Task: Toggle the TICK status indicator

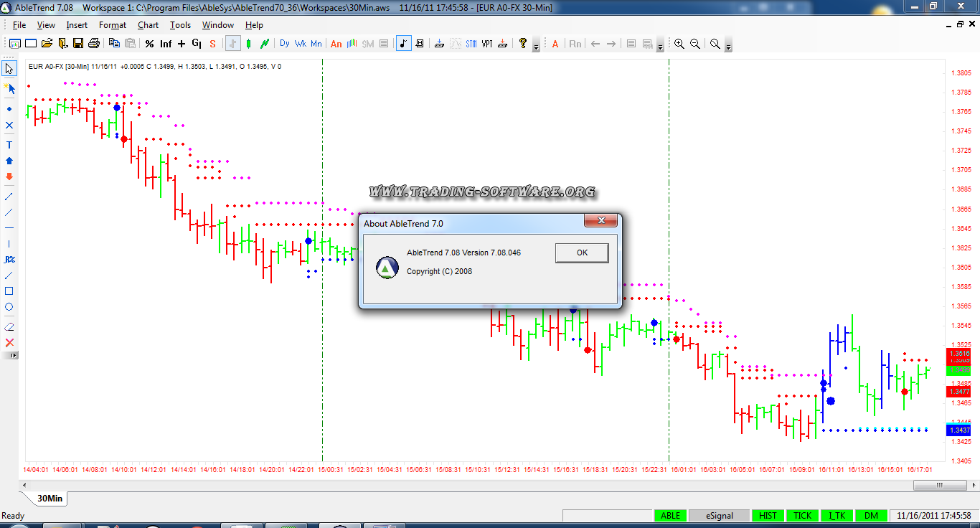Action: (x=802, y=515)
